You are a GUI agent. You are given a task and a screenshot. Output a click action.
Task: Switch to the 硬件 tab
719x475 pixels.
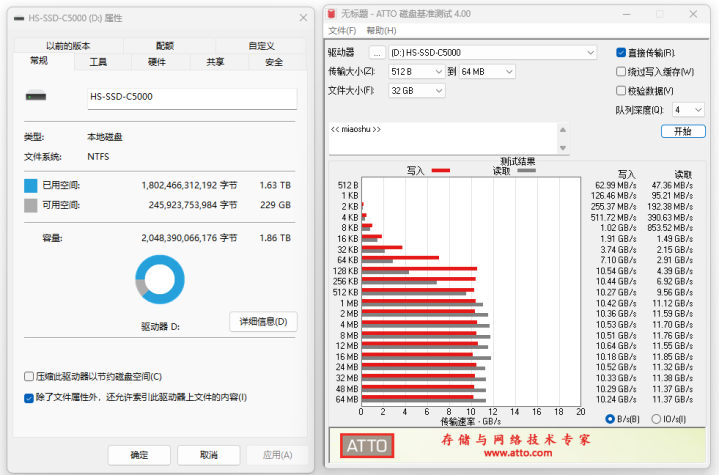click(x=157, y=62)
